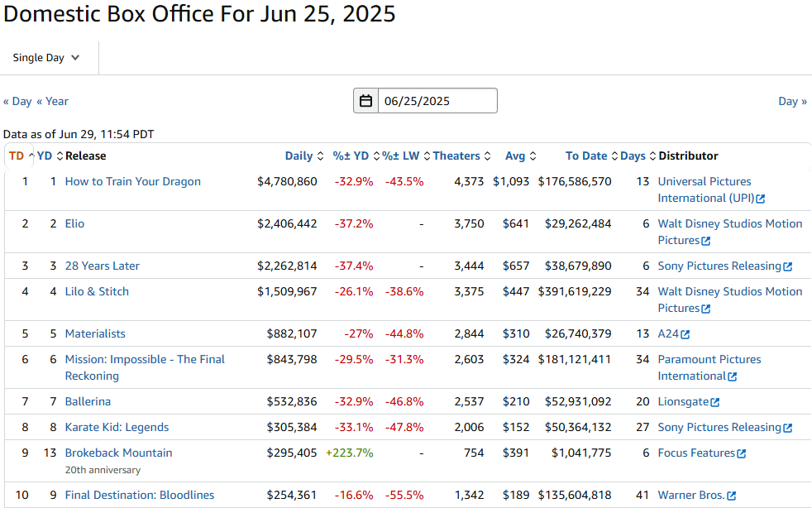The image size is (812, 508).
Task: Click the Distributor column header
Action: pos(688,156)
